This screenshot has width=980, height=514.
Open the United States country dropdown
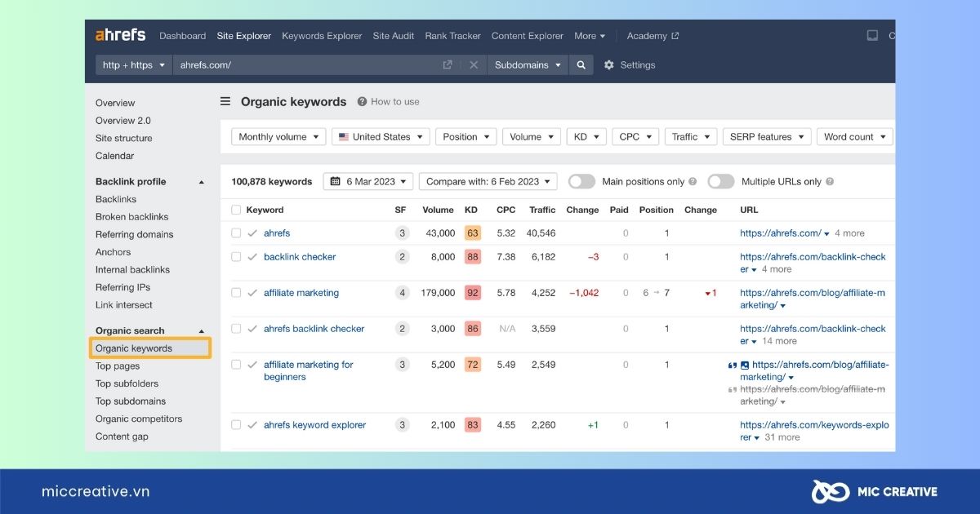click(x=381, y=137)
